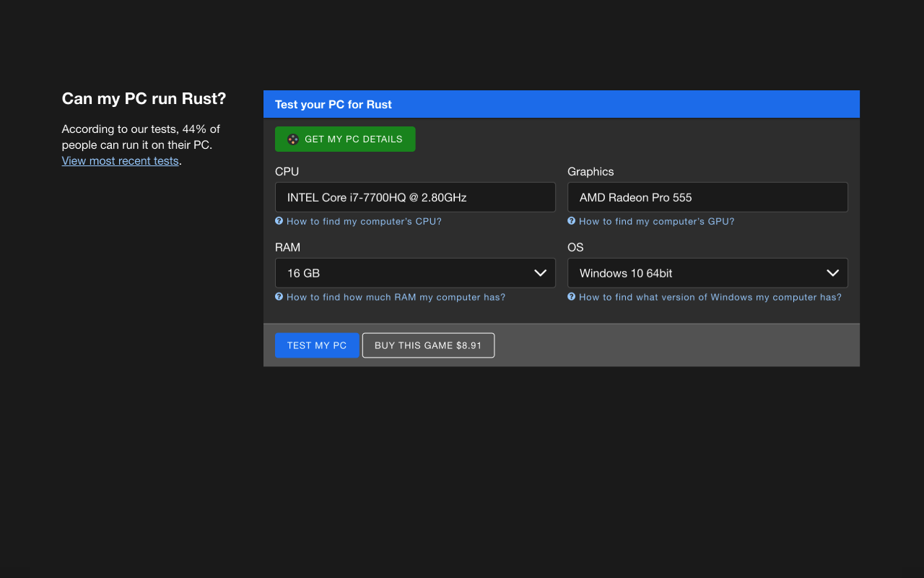Focus the Graphics input field

[x=707, y=197]
